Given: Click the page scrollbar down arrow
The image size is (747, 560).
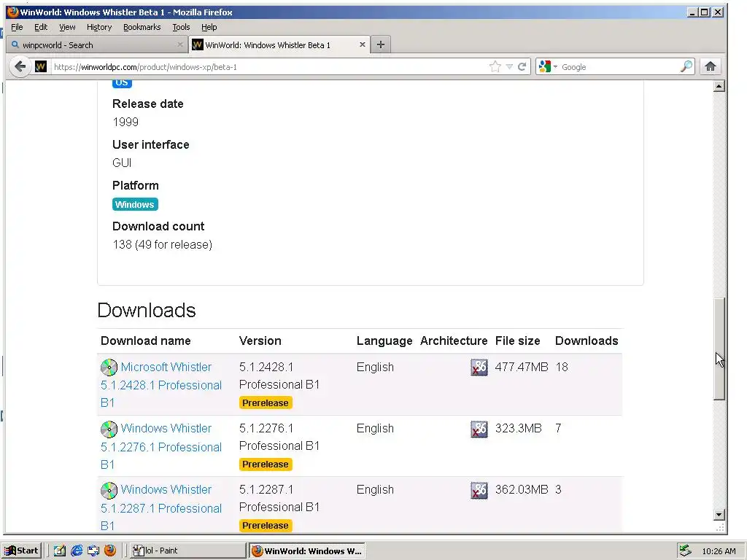Looking at the screenshot, I should (719, 515).
